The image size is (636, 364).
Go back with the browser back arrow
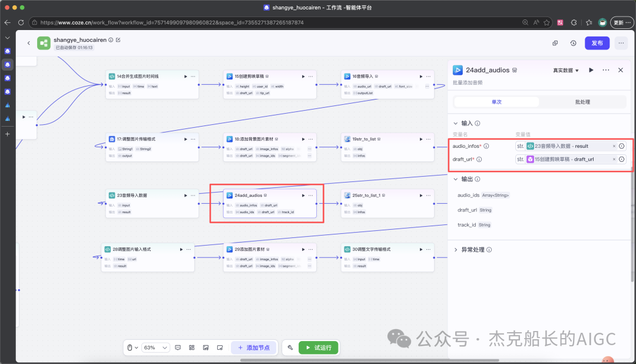click(x=7, y=22)
